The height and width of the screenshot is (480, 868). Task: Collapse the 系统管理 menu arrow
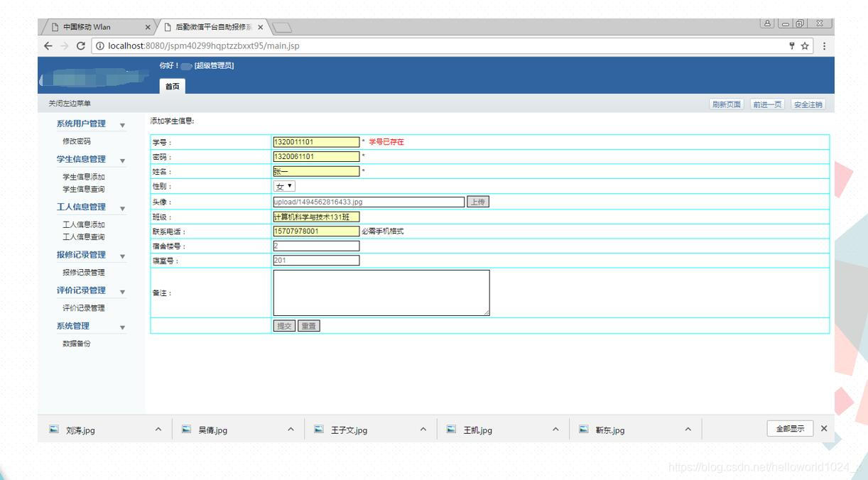tap(122, 327)
